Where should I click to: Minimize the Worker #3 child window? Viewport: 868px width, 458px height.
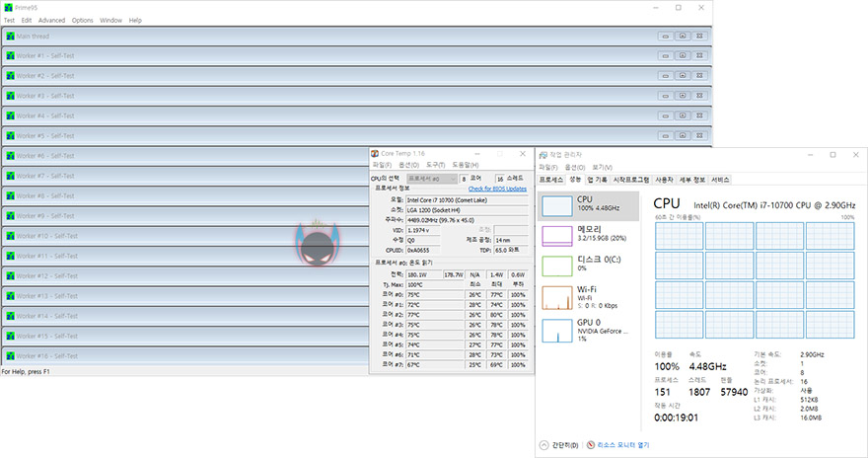click(666, 96)
